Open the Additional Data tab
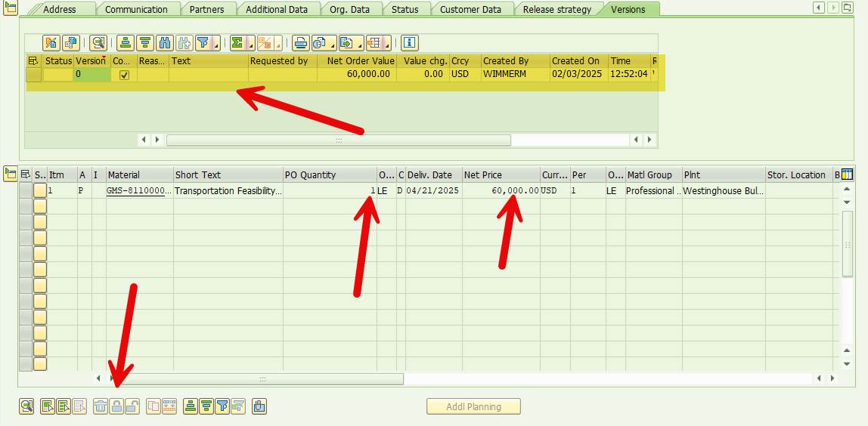Image resolution: width=868 pixels, height=426 pixels. [x=277, y=9]
